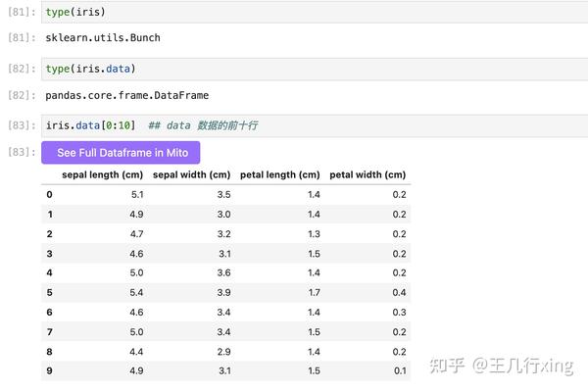
Task: Select row index 0 in dataframe
Action: click(x=50, y=195)
